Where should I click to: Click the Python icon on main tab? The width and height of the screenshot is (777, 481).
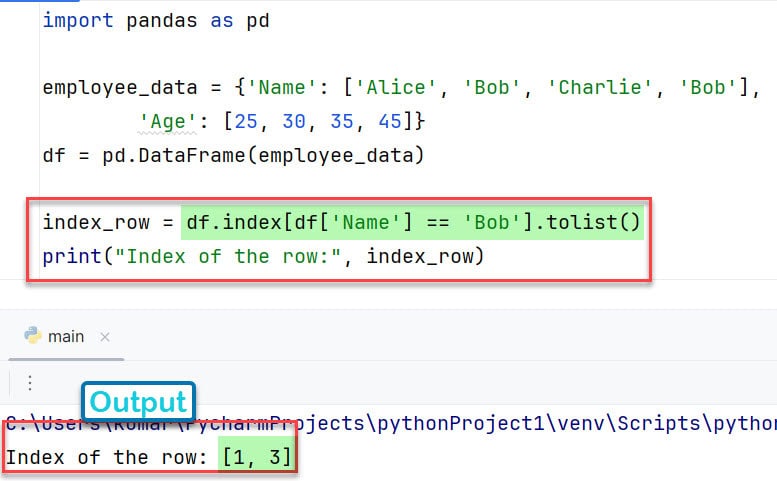pos(33,336)
